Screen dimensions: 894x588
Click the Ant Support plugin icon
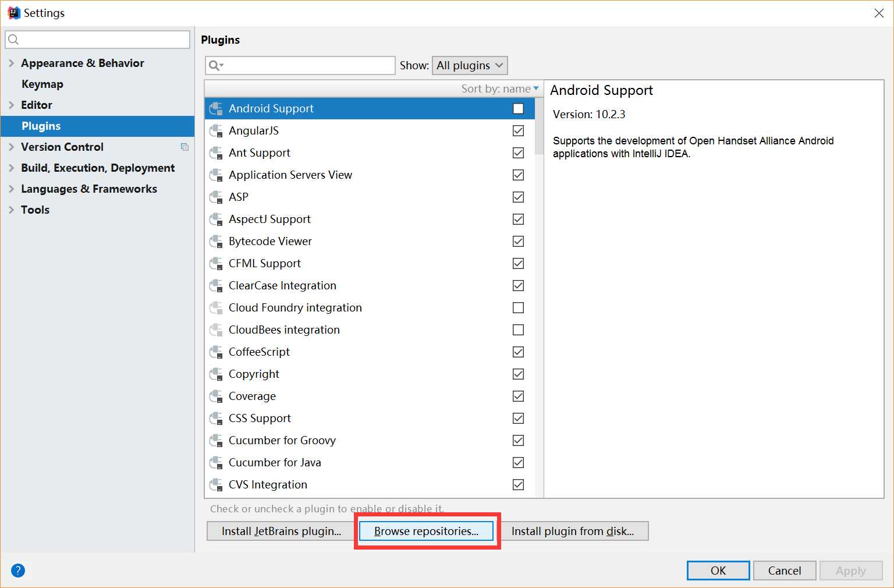(x=216, y=153)
